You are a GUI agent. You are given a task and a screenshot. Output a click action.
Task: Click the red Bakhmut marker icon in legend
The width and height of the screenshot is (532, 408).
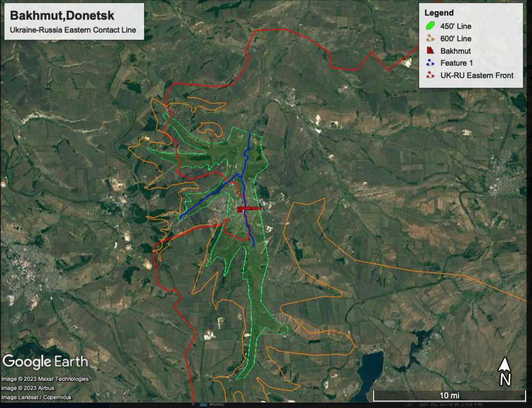pyautogui.click(x=430, y=51)
